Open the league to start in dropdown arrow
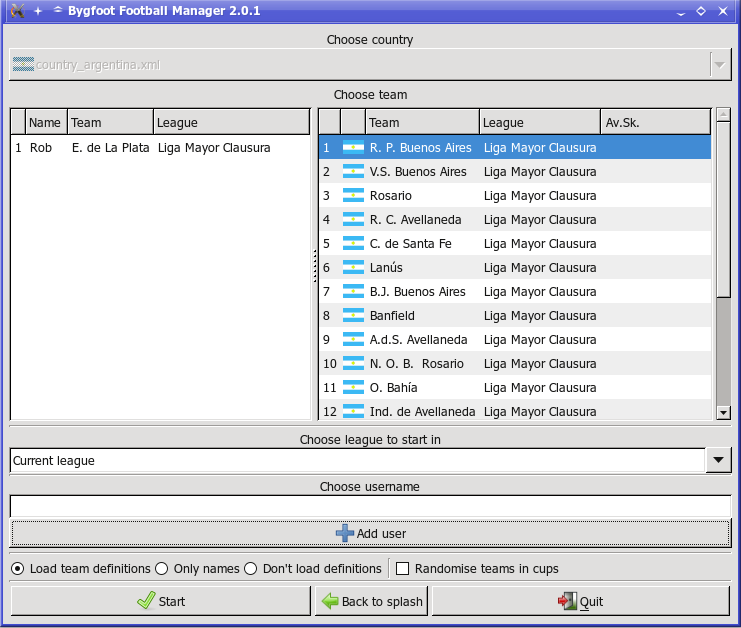 point(718,460)
